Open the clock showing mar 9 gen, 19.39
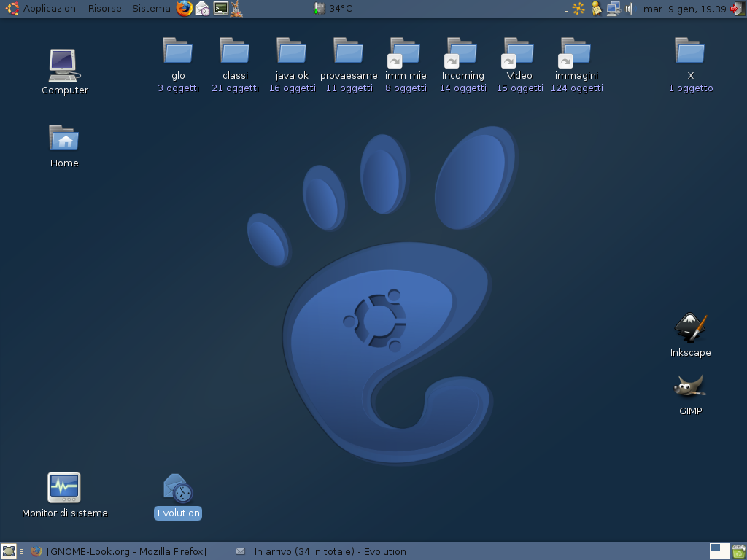 pos(684,9)
